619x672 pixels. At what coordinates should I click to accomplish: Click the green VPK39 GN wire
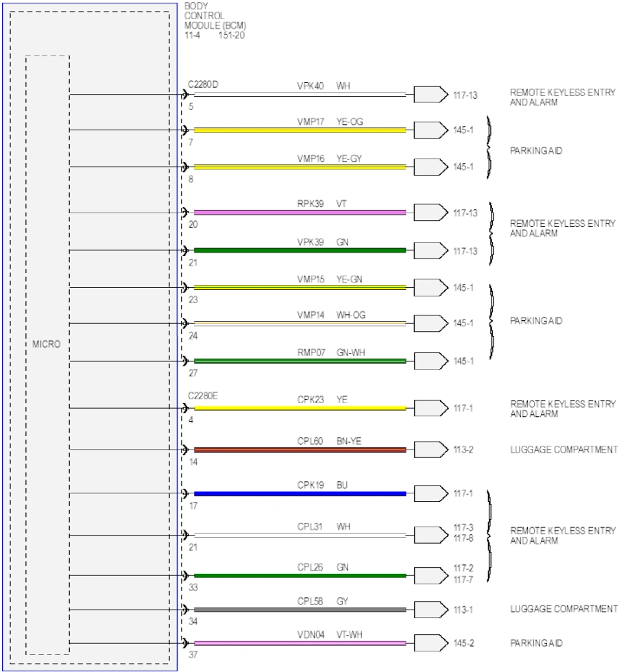pos(300,250)
